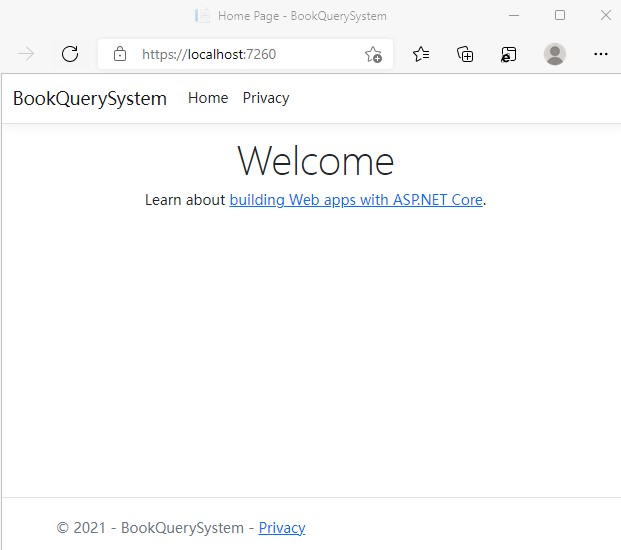Reload tab in Internet Explorer mode icon
This screenshot has height=550, width=621.
[509, 54]
